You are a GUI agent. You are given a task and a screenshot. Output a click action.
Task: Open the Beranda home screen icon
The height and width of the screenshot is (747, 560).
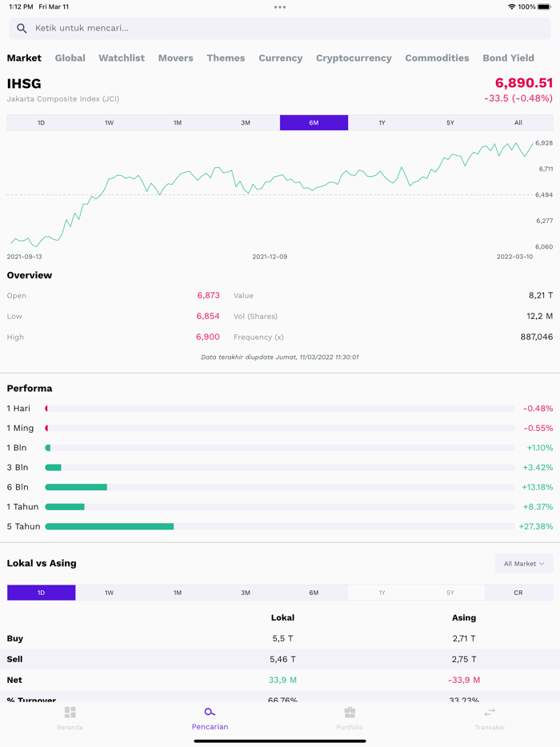70,712
